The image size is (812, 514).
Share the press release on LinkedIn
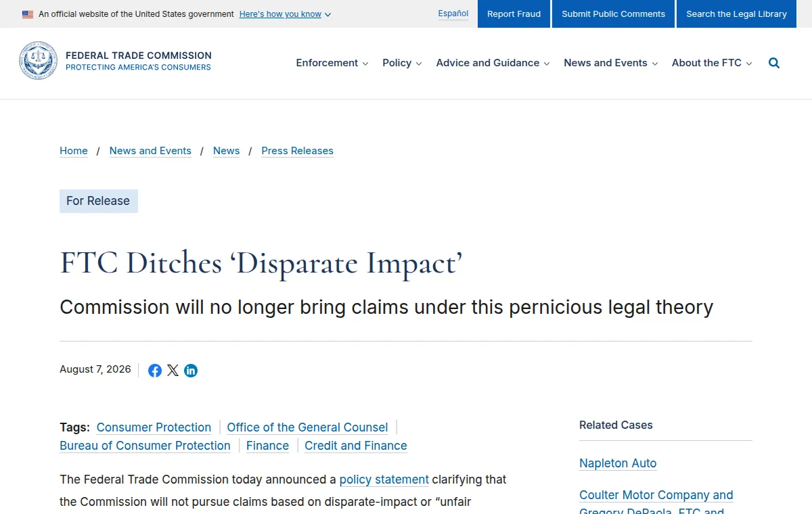click(x=191, y=371)
